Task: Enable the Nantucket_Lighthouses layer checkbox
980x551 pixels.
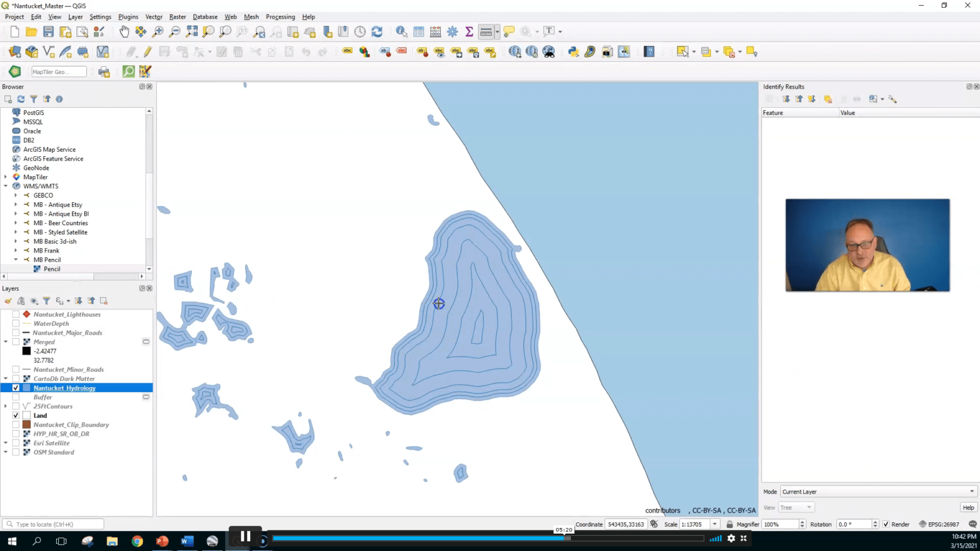Action: tap(16, 314)
